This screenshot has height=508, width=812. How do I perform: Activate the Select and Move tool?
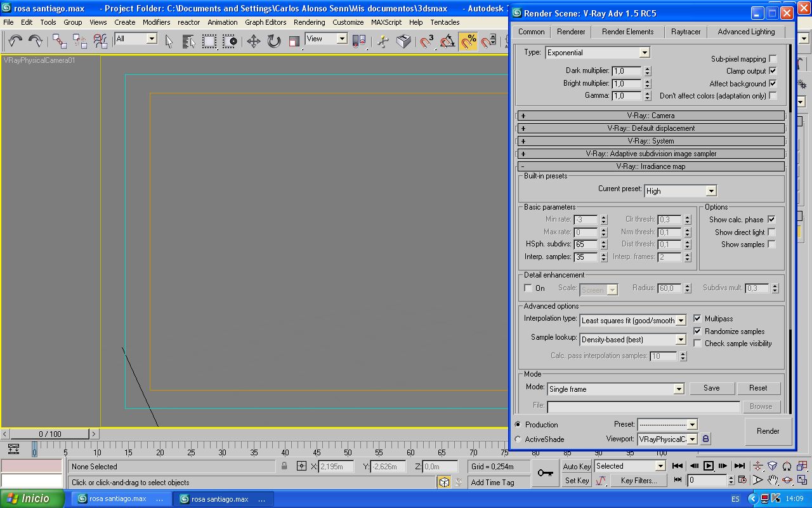[253, 41]
